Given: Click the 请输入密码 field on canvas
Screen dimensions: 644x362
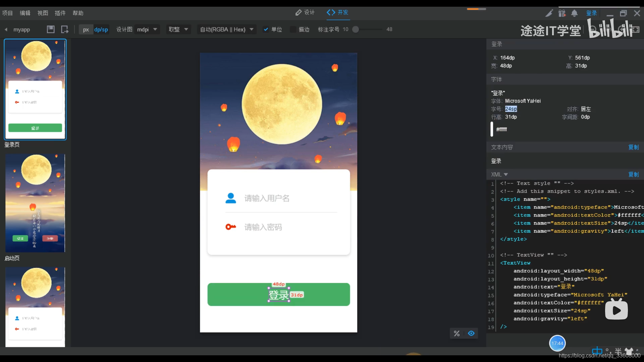Looking at the screenshot, I should (x=263, y=227).
